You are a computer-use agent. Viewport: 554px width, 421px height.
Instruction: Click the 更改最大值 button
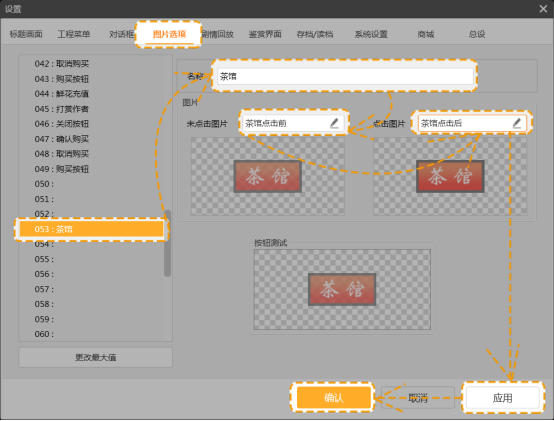pos(95,357)
